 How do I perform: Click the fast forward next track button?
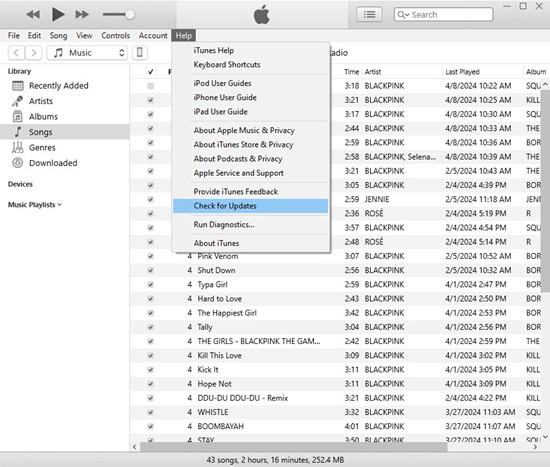point(82,14)
